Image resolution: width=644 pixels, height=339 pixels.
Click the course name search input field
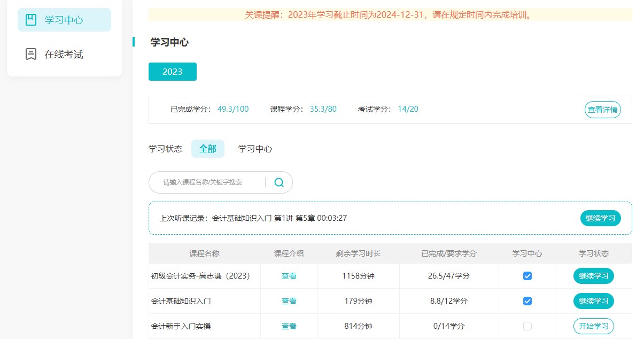(x=211, y=182)
